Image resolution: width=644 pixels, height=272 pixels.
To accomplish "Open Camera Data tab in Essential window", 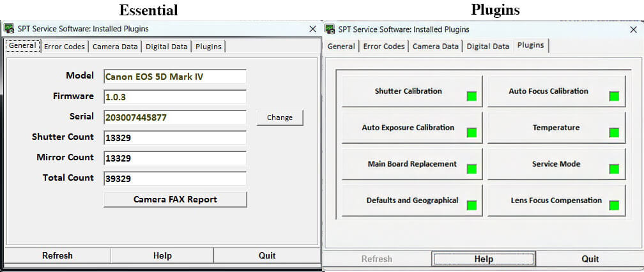I will [x=115, y=47].
